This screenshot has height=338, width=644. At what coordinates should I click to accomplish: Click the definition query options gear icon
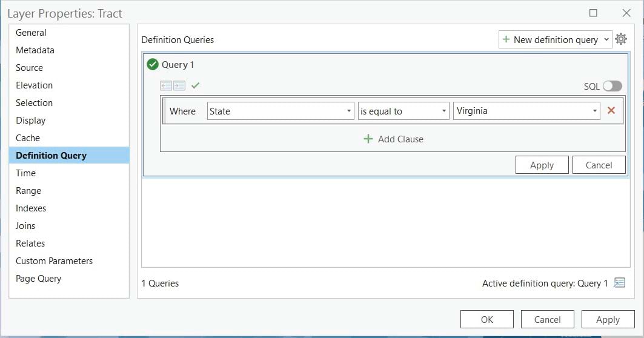pyautogui.click(x=621, y=39)
